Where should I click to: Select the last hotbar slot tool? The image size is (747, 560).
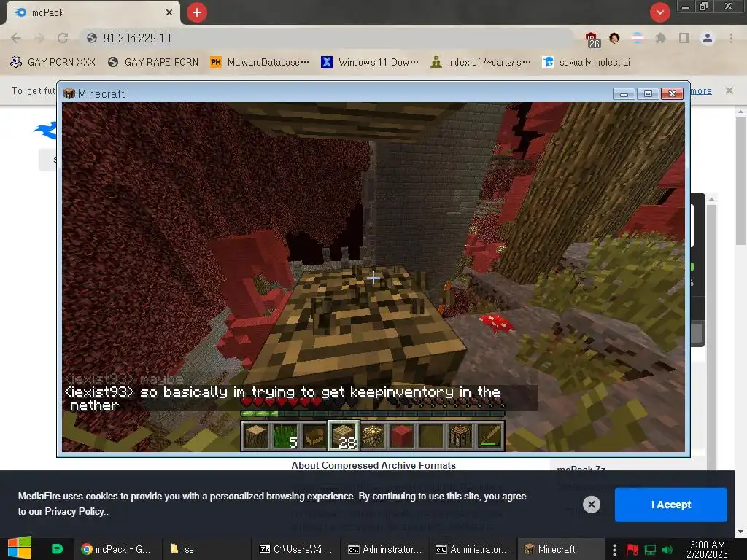pos(490,436)
